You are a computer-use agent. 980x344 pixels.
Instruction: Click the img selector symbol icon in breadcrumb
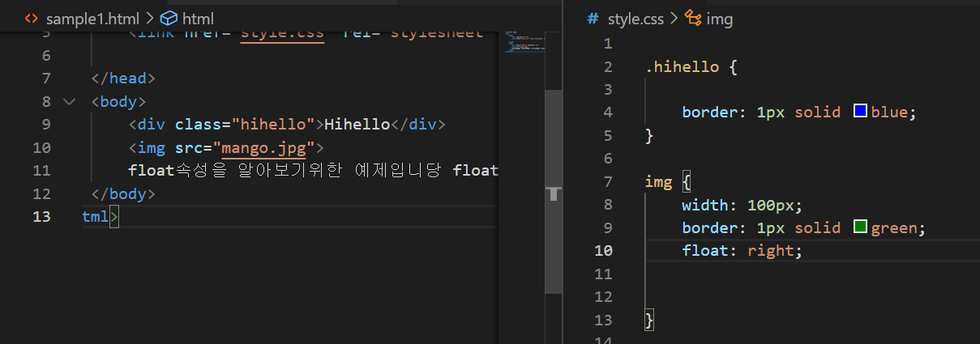tap(693, 19)
